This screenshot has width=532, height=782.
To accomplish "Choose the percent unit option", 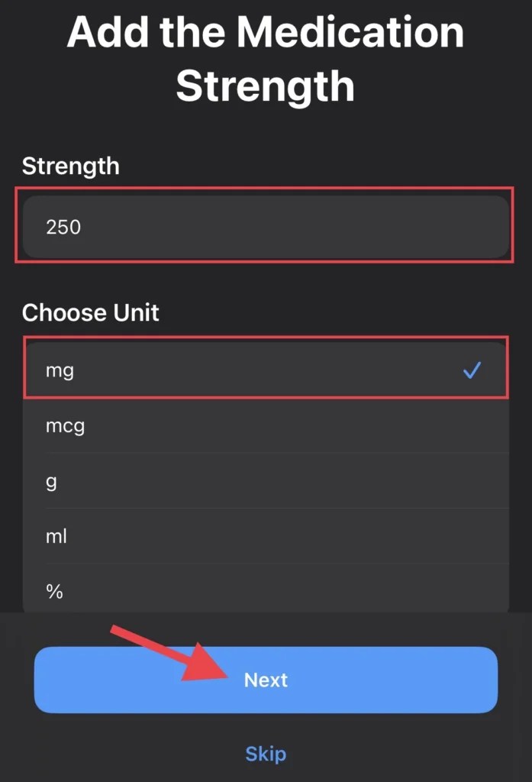I will [x=266, y=592].
